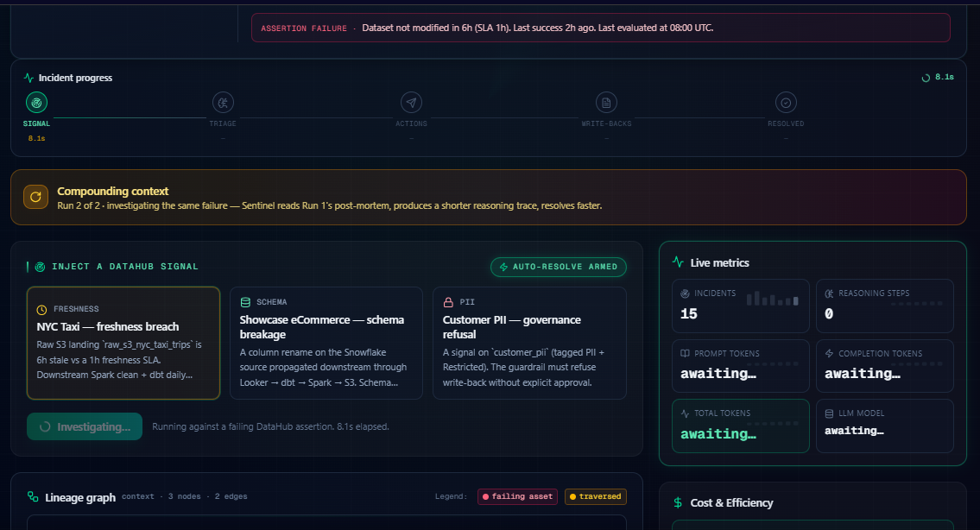980x530 pixels.
Task: Click the Schema database icon
Action: coord(245,302)
